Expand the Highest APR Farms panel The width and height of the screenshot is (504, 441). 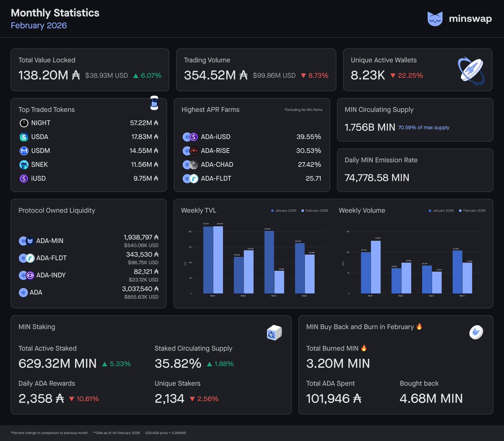click(210, 110)
